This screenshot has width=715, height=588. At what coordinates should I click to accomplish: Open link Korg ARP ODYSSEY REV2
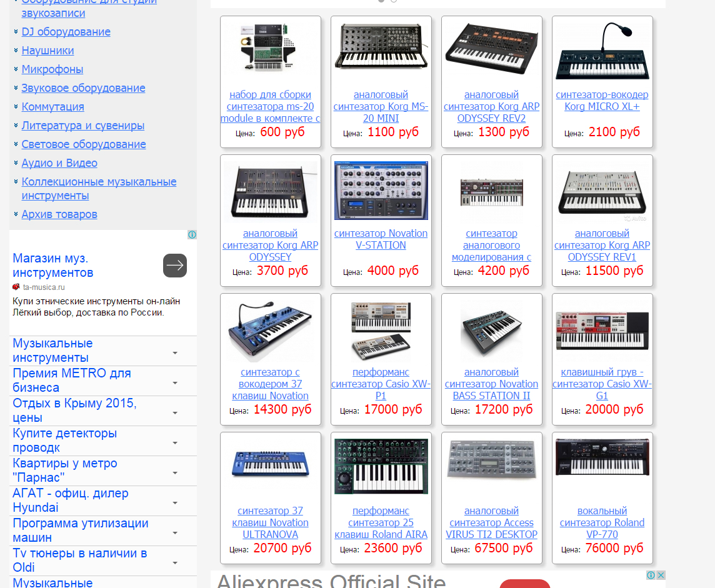click(491, 107)
